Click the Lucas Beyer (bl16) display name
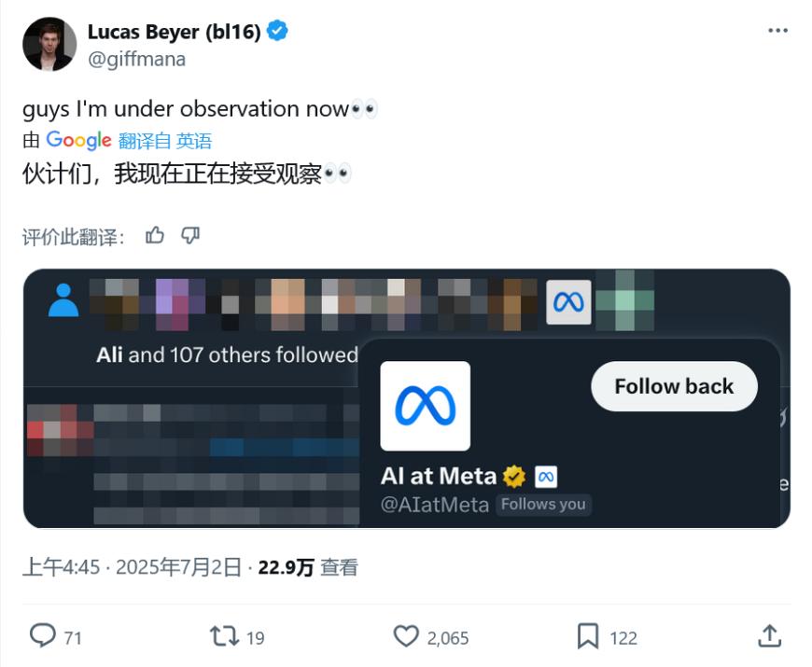The width and height of the screenshot is (812, 667). click(x=174, y=32)
